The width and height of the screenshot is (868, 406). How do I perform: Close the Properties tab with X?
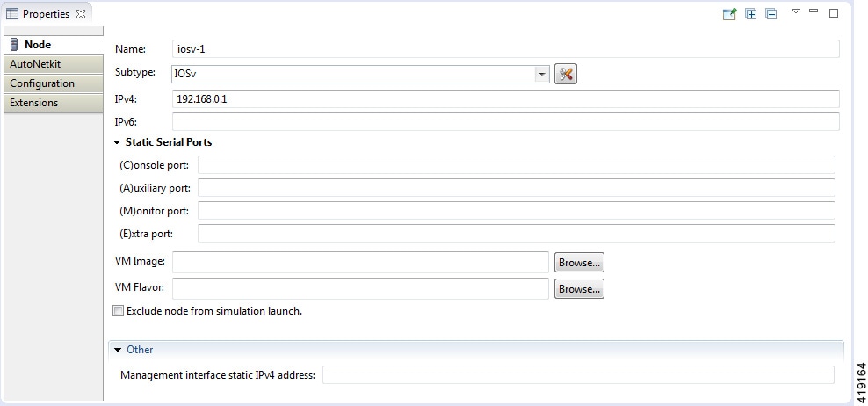coord(81,14)
